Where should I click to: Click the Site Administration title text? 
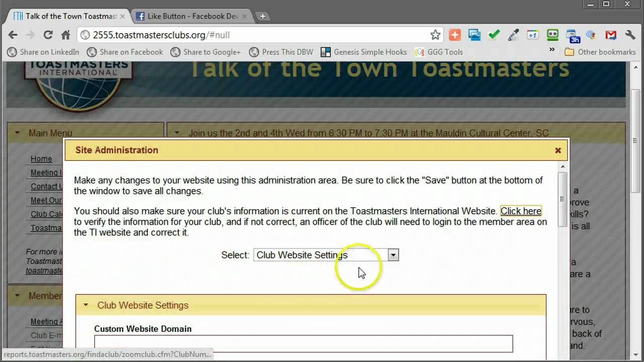click(117, 150)
